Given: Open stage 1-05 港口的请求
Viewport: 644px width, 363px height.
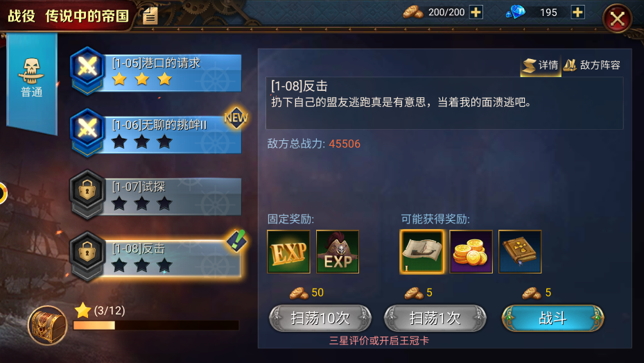Looking at the screenshot, I should tap(156, 71).
